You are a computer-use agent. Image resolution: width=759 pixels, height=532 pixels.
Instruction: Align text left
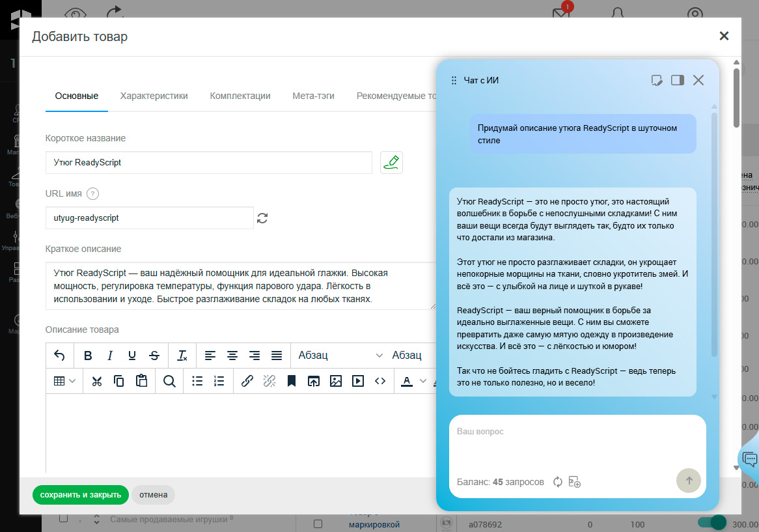pos(210,356)
